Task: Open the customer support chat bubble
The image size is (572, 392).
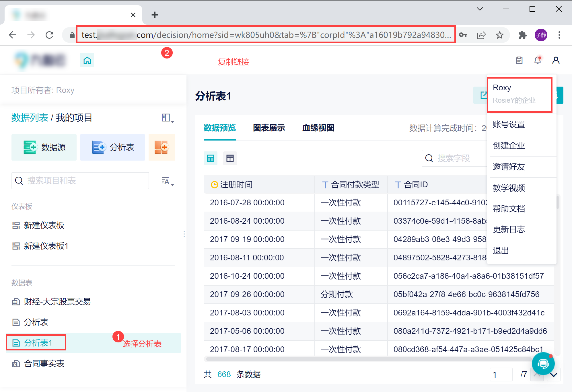Action: 543,364
